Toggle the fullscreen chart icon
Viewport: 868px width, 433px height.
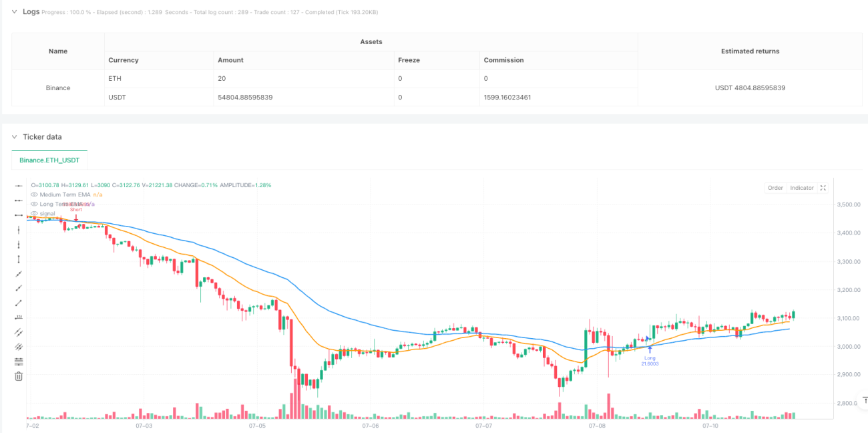[823, 188]
